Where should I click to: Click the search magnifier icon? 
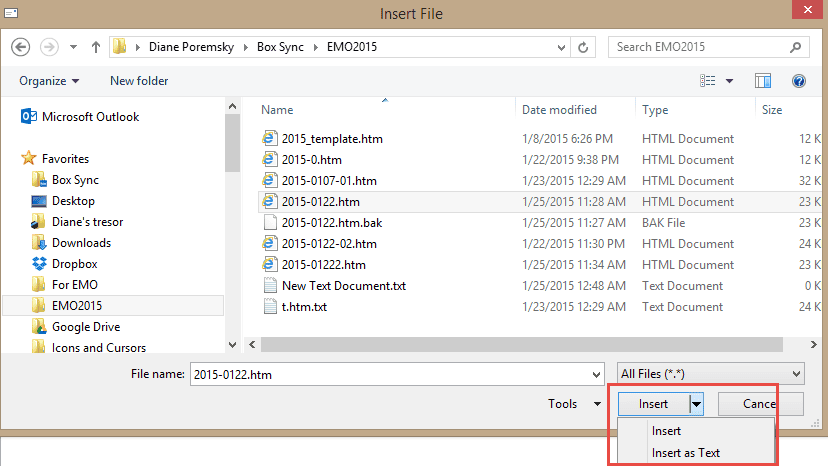(x=795, y=47)
